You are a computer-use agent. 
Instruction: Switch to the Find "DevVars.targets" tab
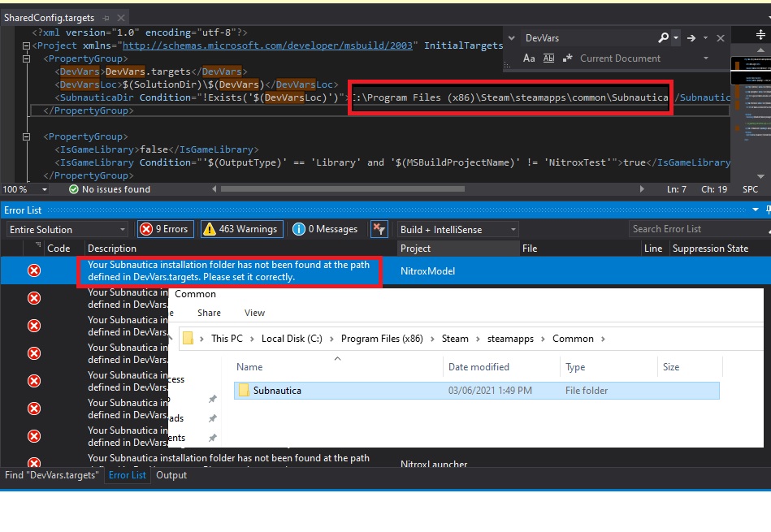[x=52, y=475]
